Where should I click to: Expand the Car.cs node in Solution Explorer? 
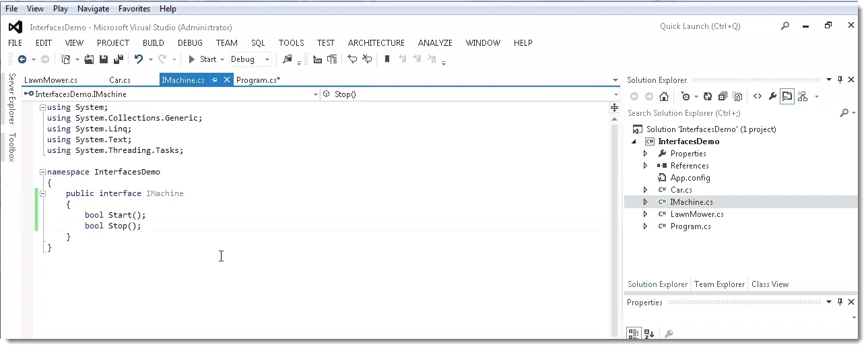(645, 190)
